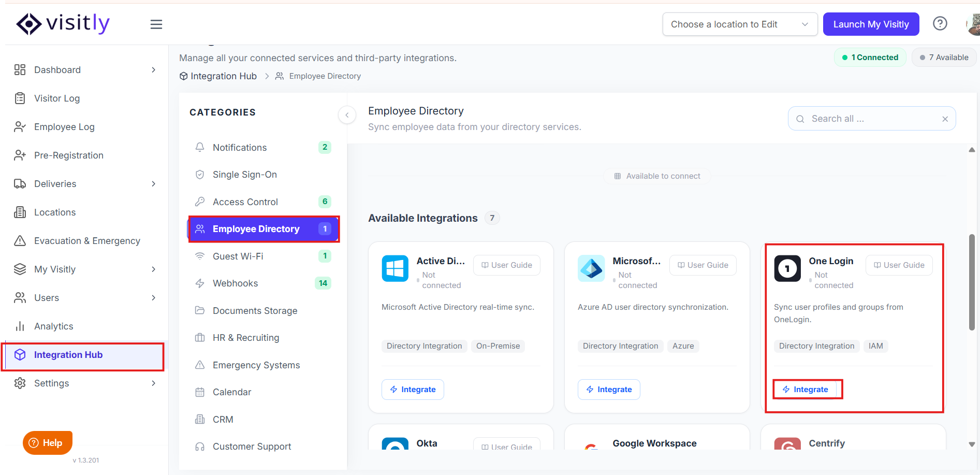Screen dimensions: 980x475
Task: Expand the Users submenu chevron
Action: [x=154, y=298]
